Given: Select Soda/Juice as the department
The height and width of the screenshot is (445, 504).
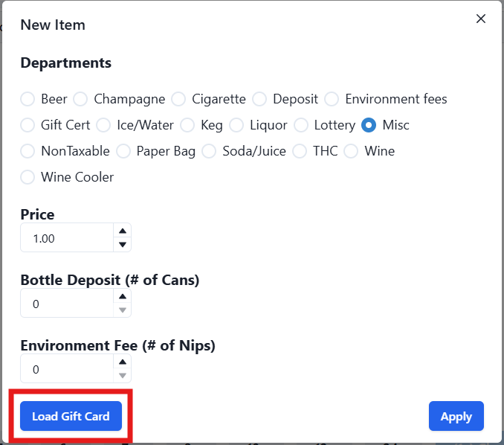Looking at the screenshot, I should click(209, 151).
